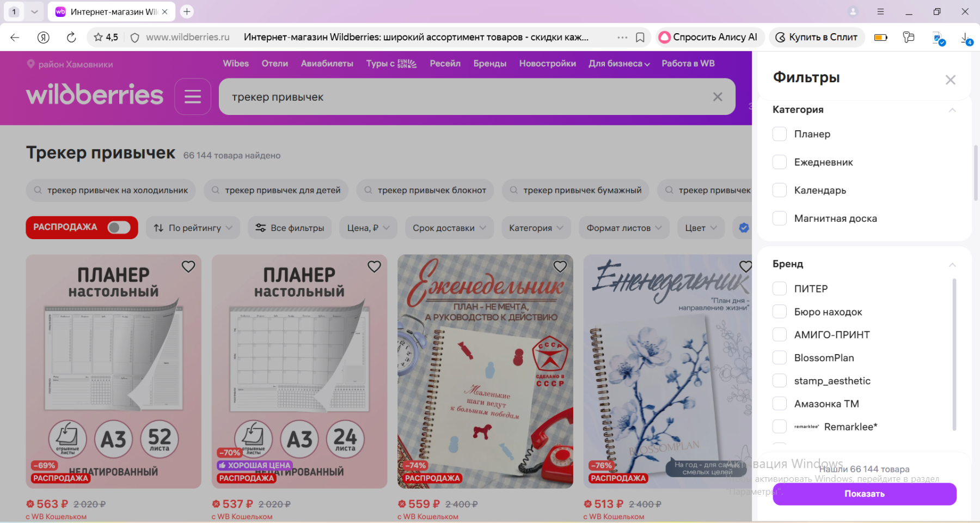Clear the search field text
Screen dimensions: 980x523
(x=718, y=97)
